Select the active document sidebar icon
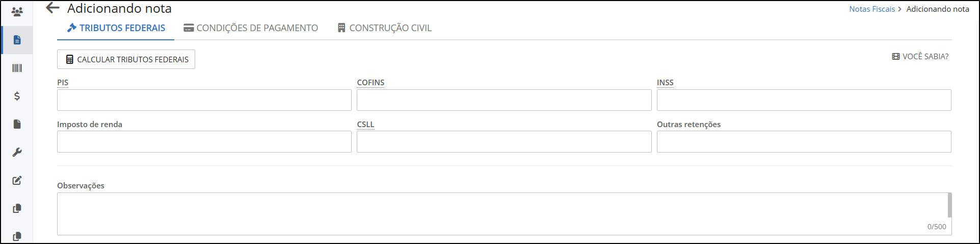 [17, 40]
